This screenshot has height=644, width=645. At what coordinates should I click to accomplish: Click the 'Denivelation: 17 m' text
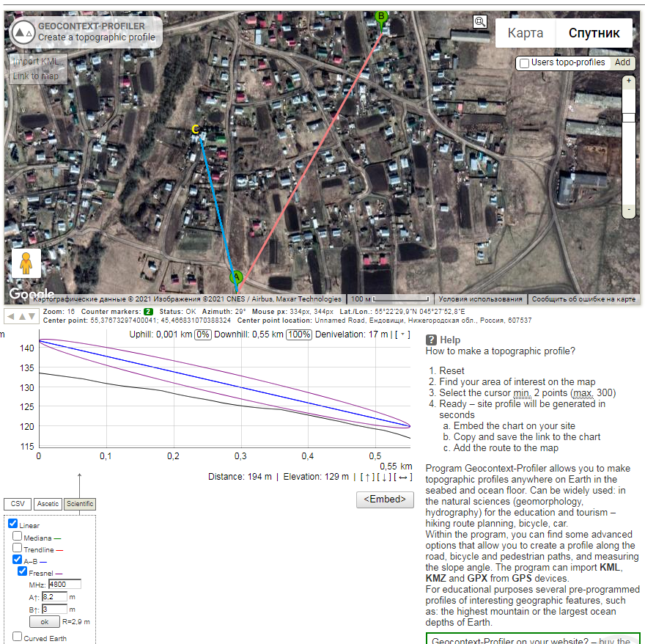click(351, 334)
